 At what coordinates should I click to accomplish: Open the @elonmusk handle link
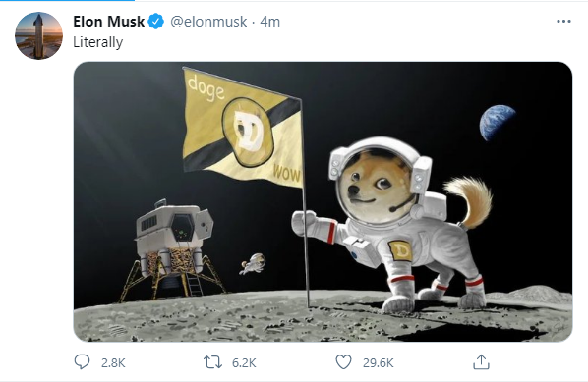(208, 22)
